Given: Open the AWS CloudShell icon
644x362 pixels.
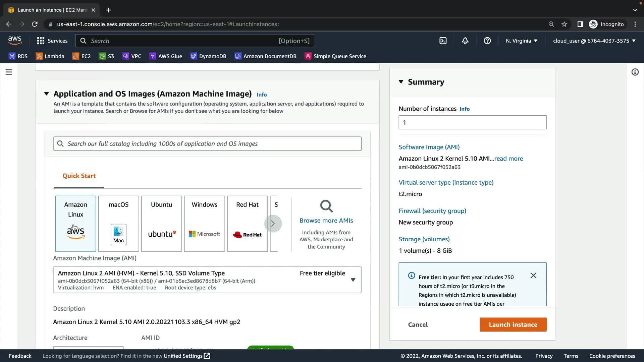Looking at the screenshot, I should [443, 41].
